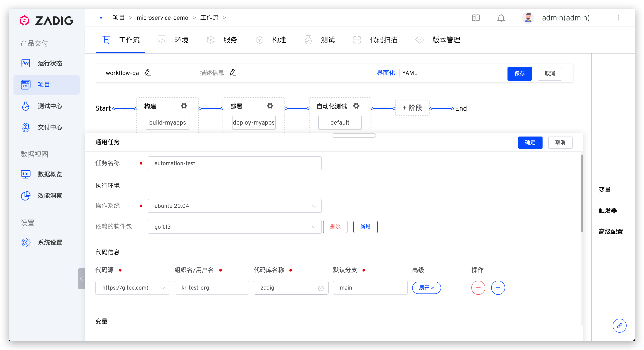Open the documentation book icon

pos(475,18)
